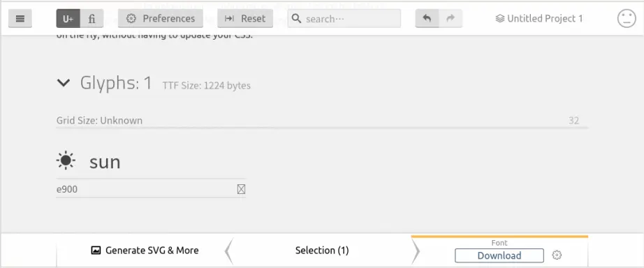The height and width of the screenshot is (268, 644).
Task: Click the face account icon
Action: click(627, 18)
